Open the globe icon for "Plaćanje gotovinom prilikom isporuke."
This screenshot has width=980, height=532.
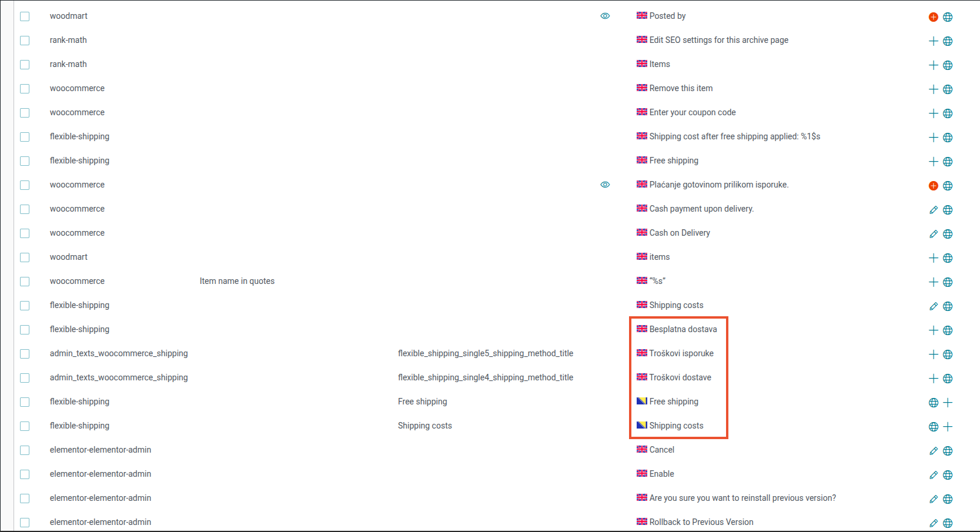click(x=948, y=186)
